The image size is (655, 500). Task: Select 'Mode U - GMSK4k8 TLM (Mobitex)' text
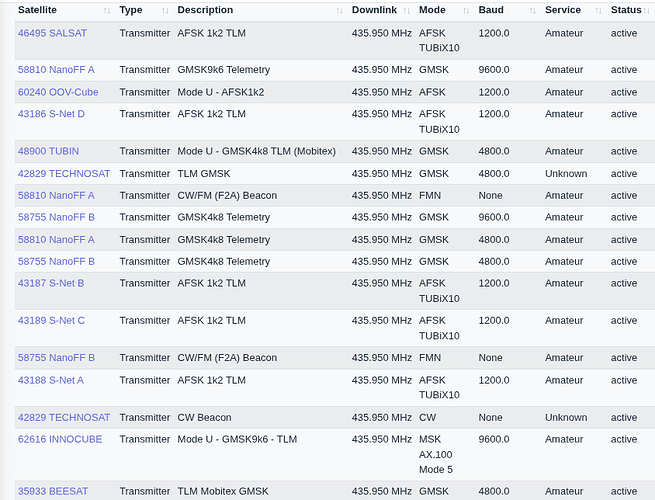256,151
